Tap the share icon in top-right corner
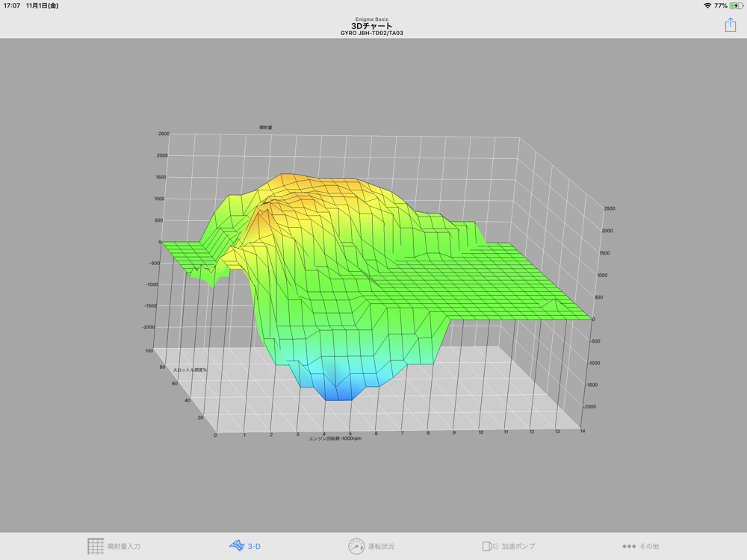 click(x=730, y=25)
